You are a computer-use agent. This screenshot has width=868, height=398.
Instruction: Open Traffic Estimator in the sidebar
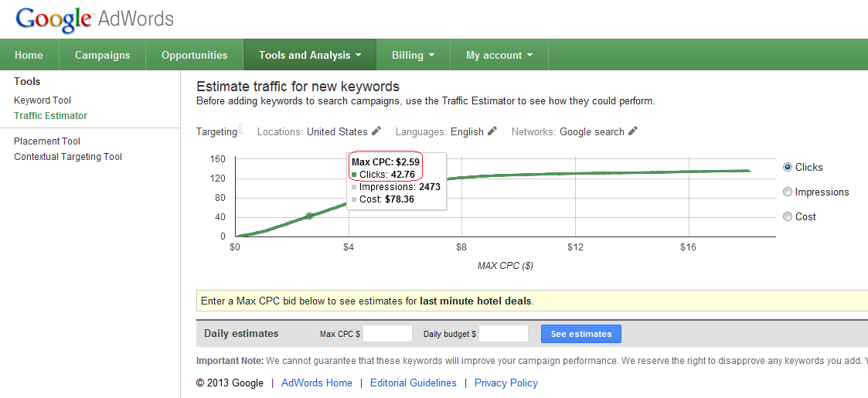pyautogui.click(x=51, y=116)
